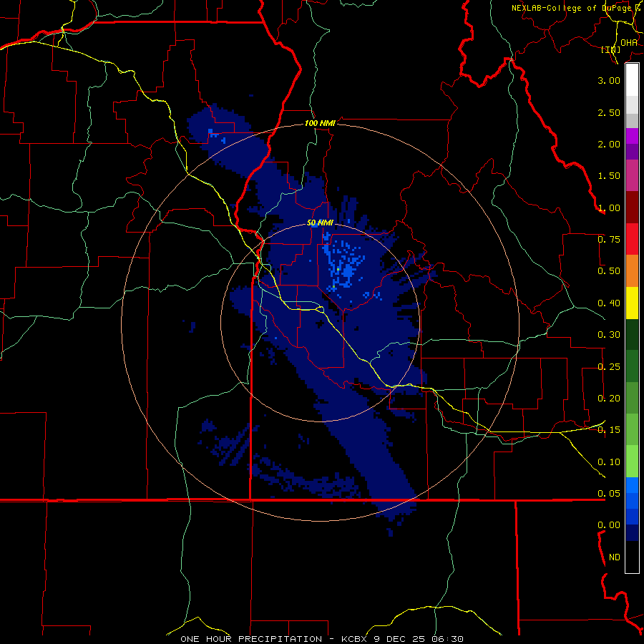This screenshot has width=644, height=644.
Task: Select the pink swatch beside 1.50
Action: point(632,175)
